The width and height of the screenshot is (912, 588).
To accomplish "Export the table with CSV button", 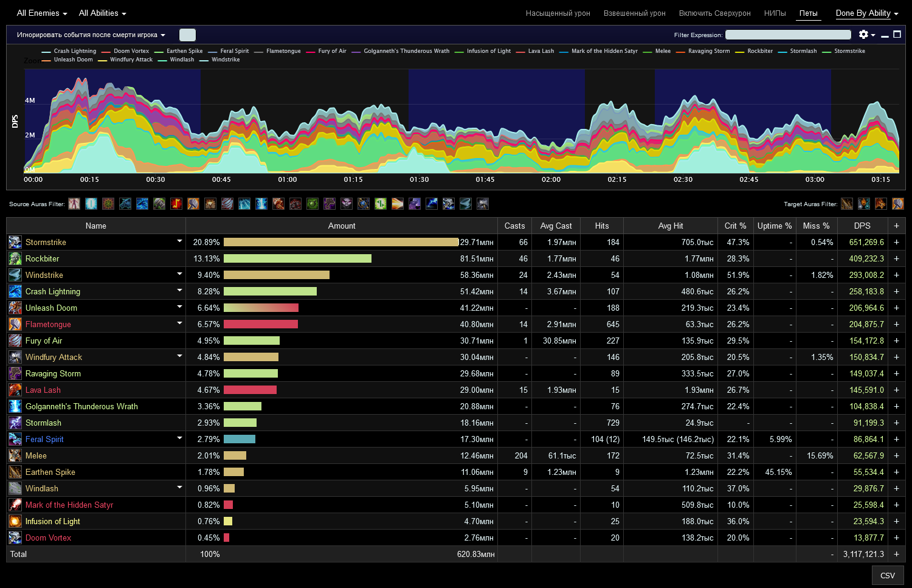I will pos(887,575).
